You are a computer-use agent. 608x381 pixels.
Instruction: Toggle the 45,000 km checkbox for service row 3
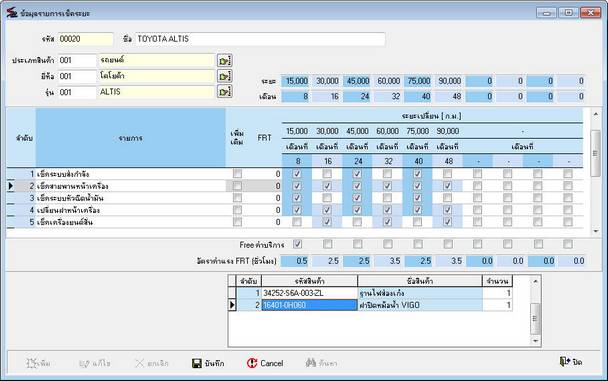(357, 198)
